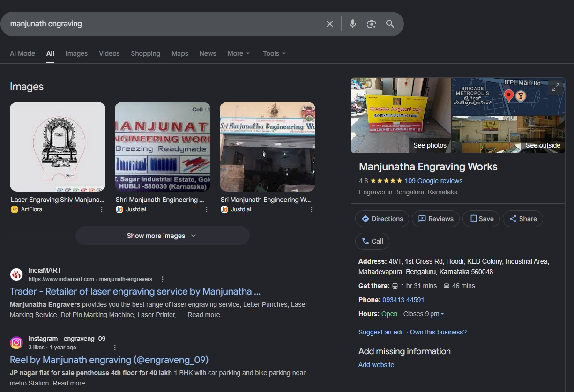Switch to Shopping tab
The width and height of the screenshot is (574, 392).
(145, 53)
